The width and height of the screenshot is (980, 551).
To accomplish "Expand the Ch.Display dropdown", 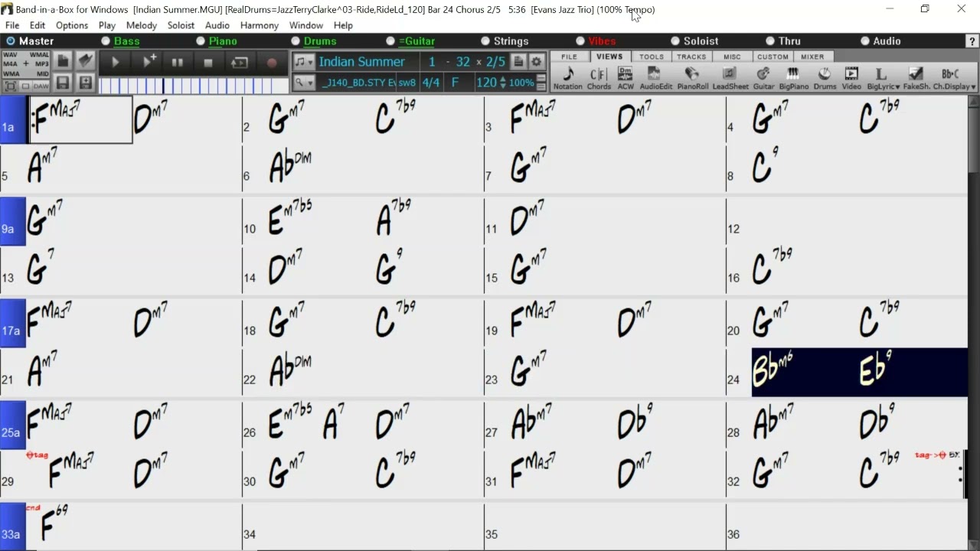I will 973,87.
